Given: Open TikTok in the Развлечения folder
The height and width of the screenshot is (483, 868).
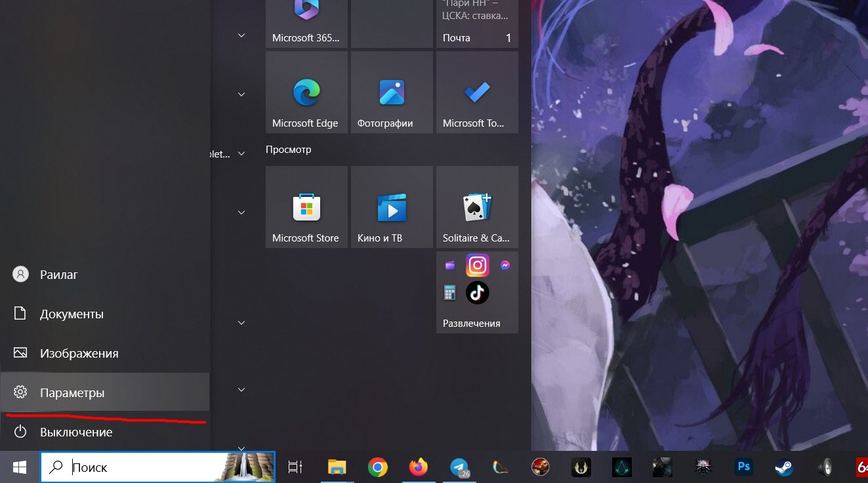Looking at the screenshot, I should pos(477,292).
